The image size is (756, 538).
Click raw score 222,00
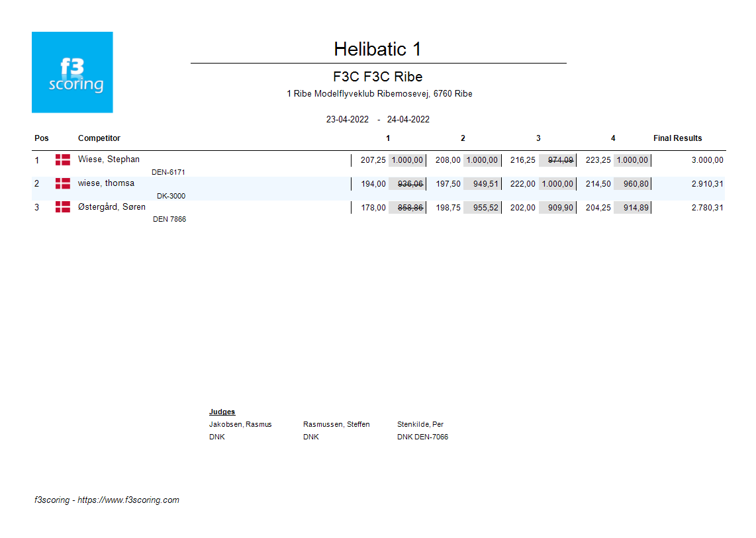point(522,184)
